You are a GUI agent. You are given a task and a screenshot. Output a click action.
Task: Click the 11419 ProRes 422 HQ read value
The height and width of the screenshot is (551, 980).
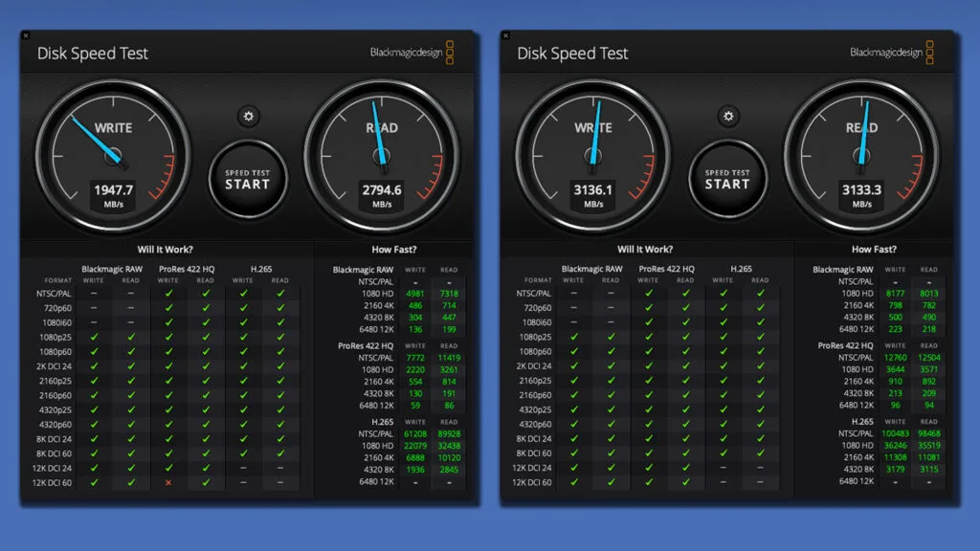tap(446, 357)
